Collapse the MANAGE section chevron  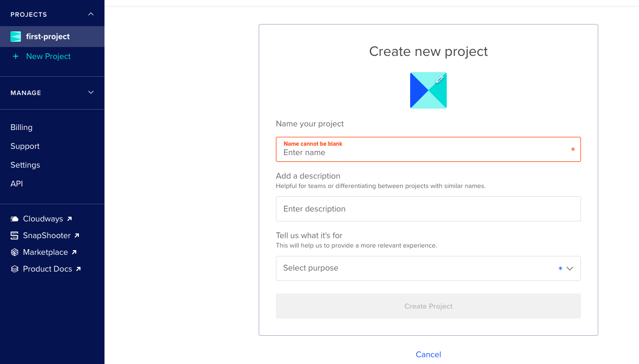[91, 92]
